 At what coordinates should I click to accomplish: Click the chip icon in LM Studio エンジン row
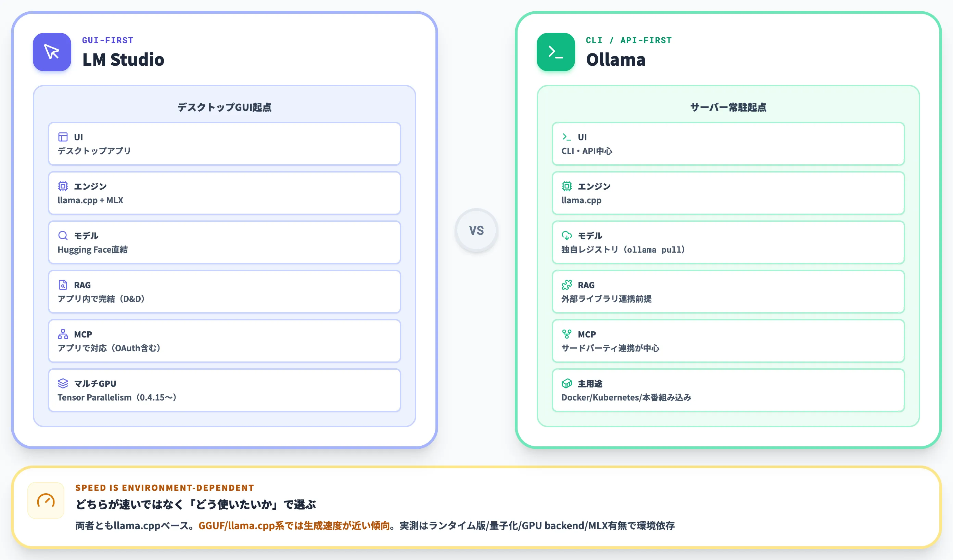click(63, 186)
